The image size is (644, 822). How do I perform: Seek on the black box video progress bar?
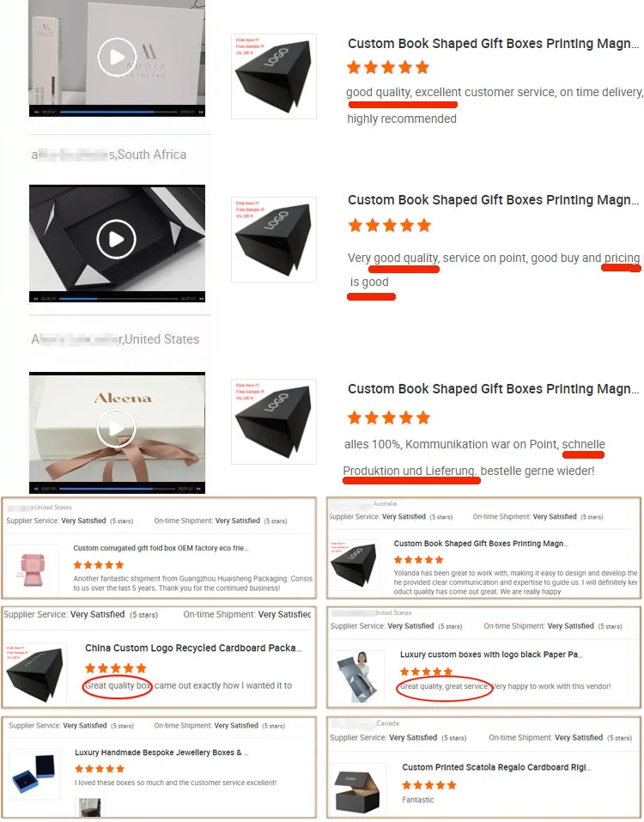pos(119,298)
